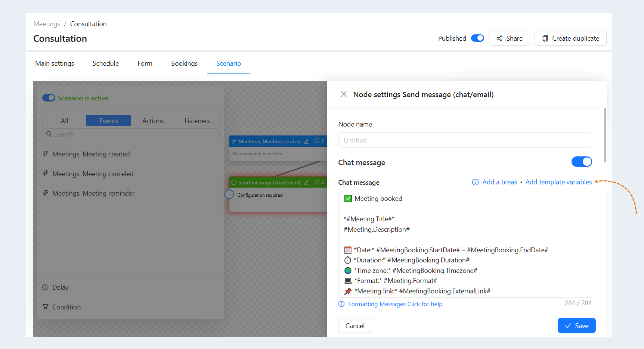Click the Configuration required text
Screen dimensions: 644x349
pyautogui.click(x=260, y=195)
